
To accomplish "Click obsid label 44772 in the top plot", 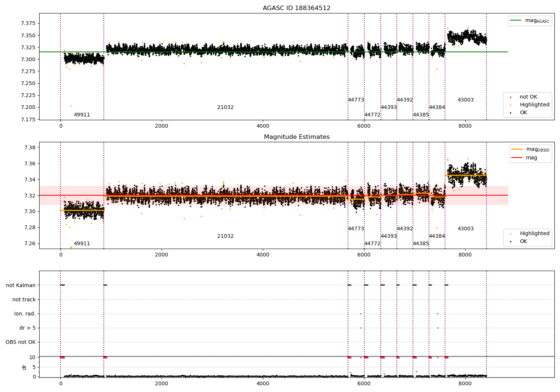I will 372,115.
